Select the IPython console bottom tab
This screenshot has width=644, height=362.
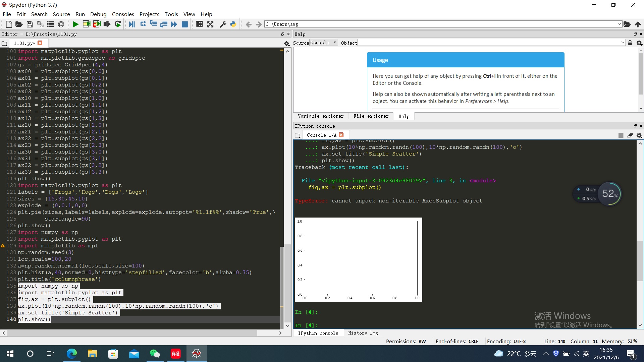(x=318, y=333)
